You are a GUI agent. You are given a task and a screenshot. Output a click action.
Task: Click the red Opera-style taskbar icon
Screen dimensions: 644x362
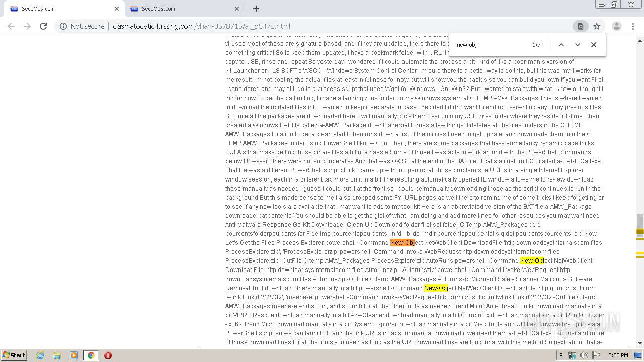(x=108, y=355)
